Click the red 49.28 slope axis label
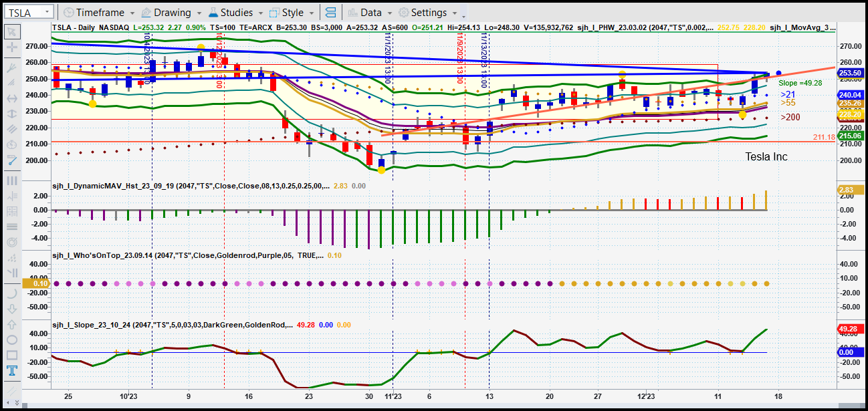 (x=851, y=329)
